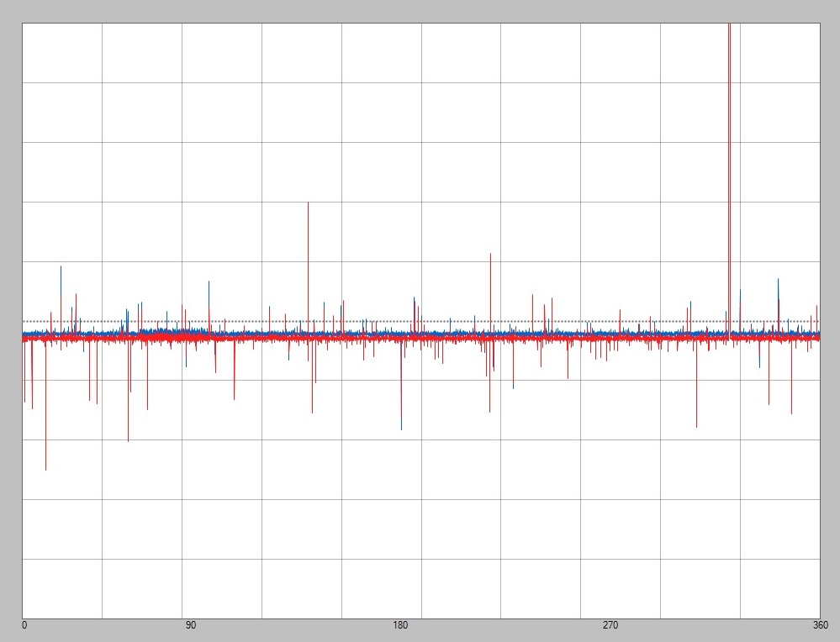The height and width of the screenshot is (642, 840).
Task: Click the x-axis label "180"
Action: 400,625
